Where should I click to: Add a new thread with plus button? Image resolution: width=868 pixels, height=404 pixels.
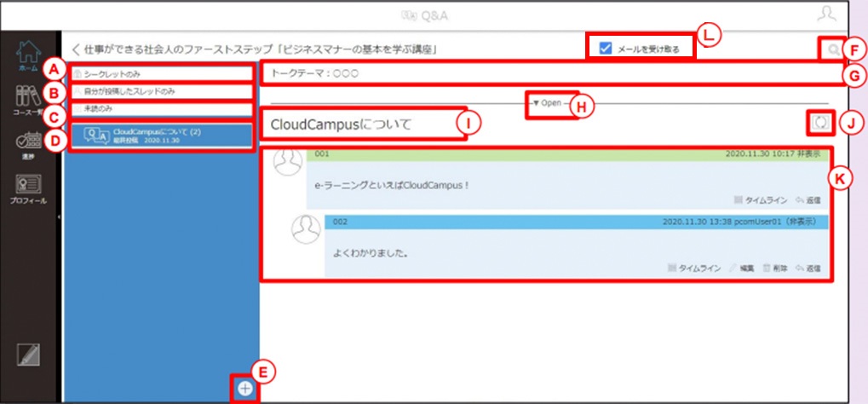[245, 389]
